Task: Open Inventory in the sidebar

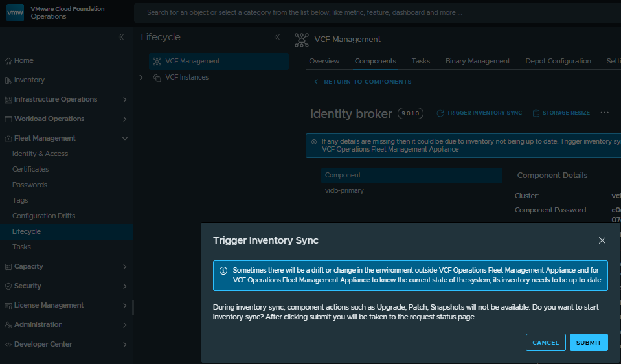Action: coord(29,80)
